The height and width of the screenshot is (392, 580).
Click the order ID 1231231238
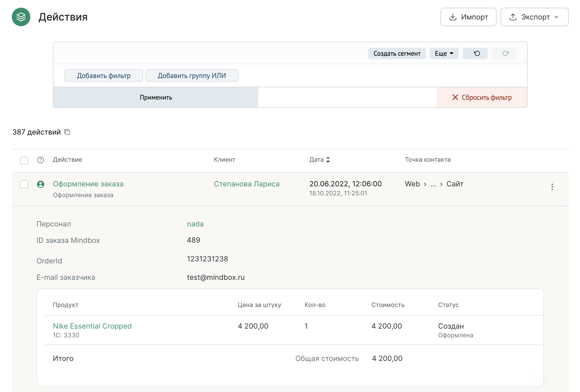tap(208, 259)
